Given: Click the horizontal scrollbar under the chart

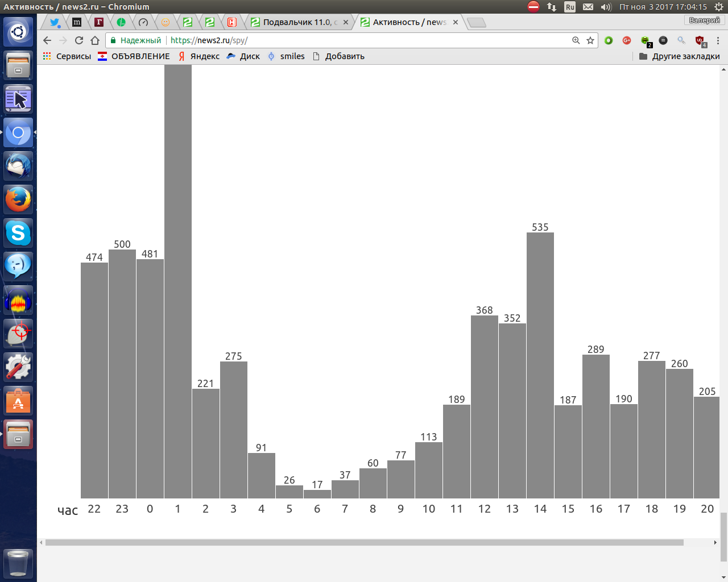Looking at the screenshot, I should pos(364,542).
